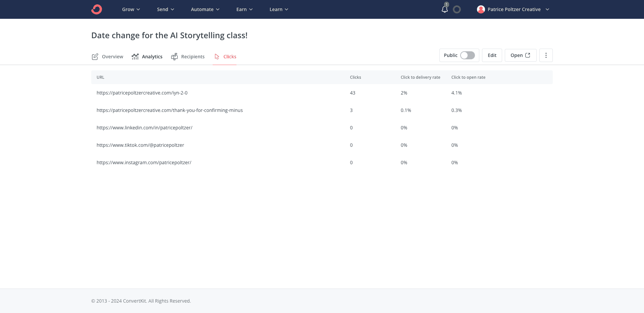Expand the Automate menu
The image size is (644, 313).
pyautogui.click(x=205, y=9)
